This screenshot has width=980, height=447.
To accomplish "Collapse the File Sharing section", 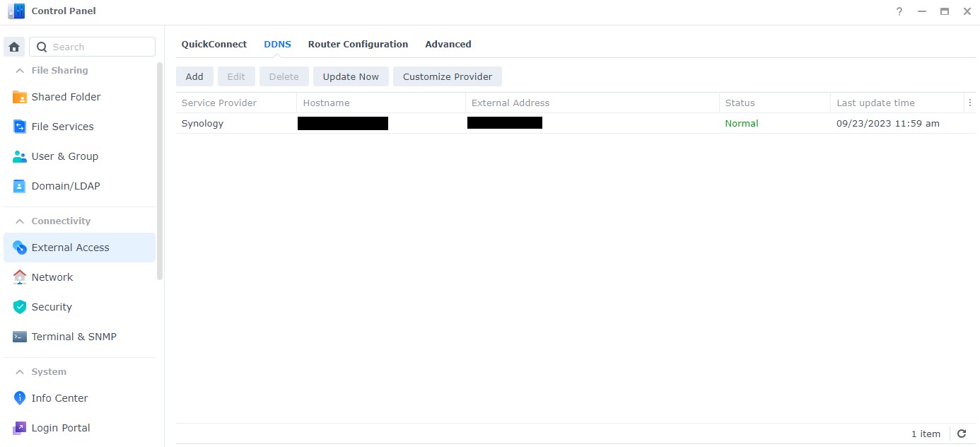I will (18, 71).
